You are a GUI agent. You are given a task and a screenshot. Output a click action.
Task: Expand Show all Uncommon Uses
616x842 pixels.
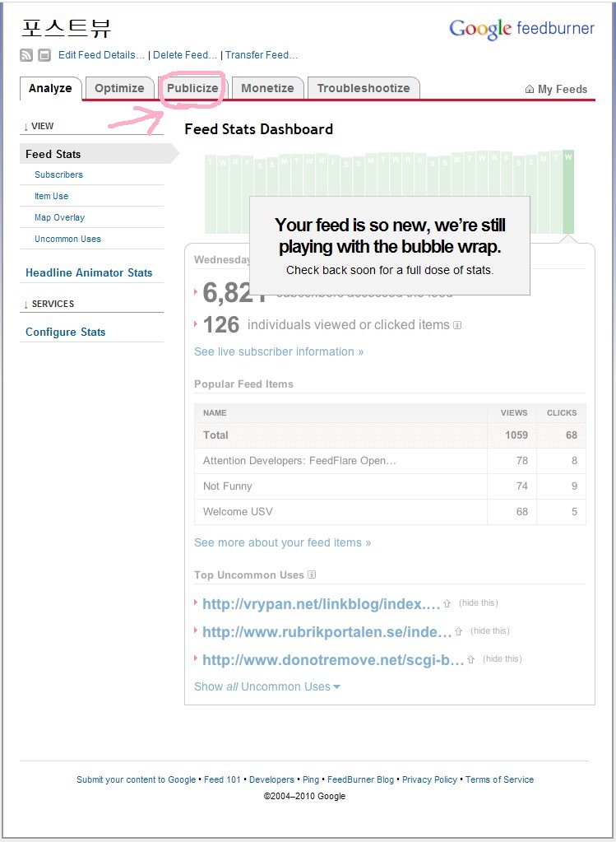(267, 686)
